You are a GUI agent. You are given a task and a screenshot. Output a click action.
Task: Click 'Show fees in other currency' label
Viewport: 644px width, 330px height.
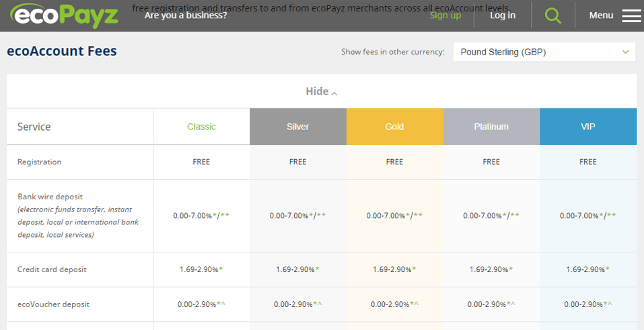392,52
